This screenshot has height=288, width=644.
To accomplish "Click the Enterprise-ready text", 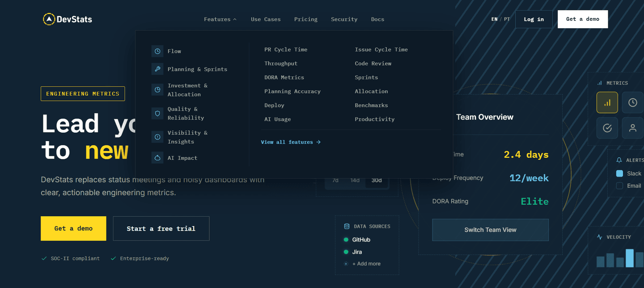I will click(x=144, y=258).
